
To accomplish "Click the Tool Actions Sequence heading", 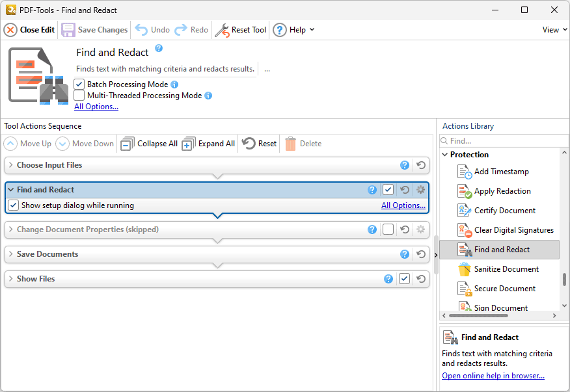I will coord(43,126).
